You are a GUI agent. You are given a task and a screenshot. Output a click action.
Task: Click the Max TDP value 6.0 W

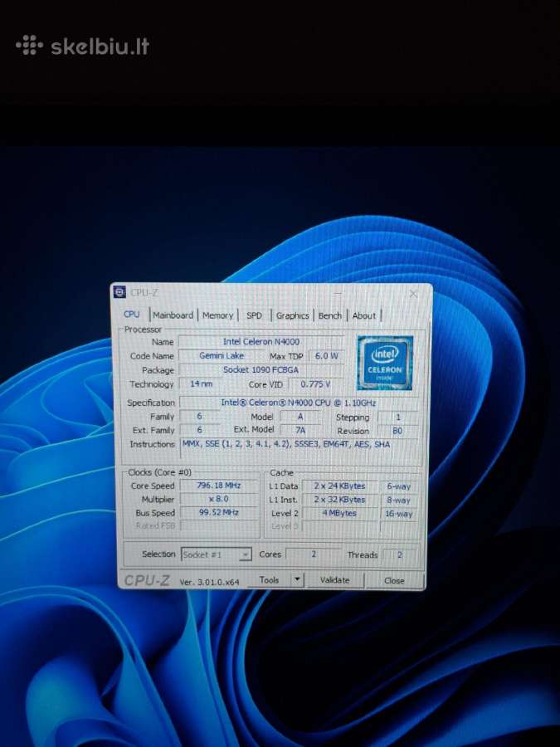(x=326, y=356)
